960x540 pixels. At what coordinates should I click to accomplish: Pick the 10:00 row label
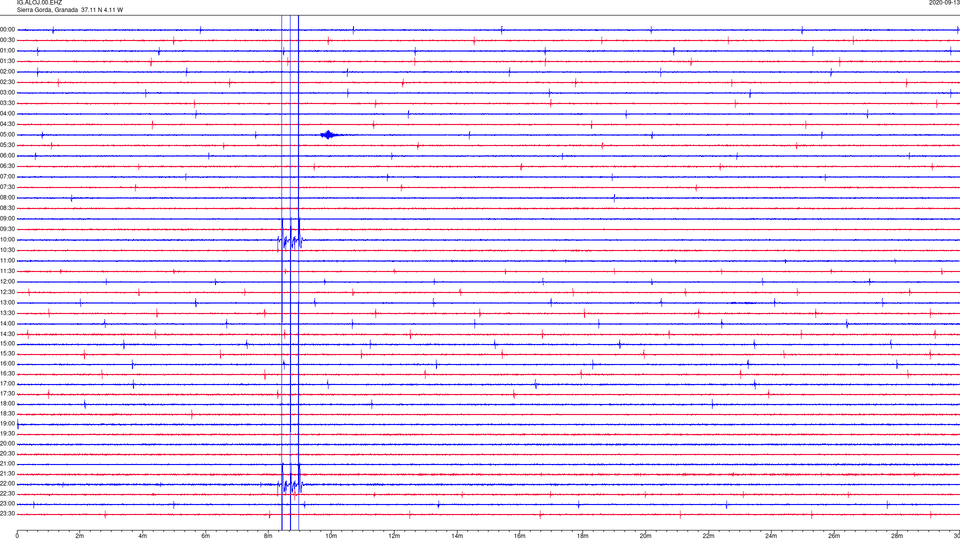(x=8, y=240)
